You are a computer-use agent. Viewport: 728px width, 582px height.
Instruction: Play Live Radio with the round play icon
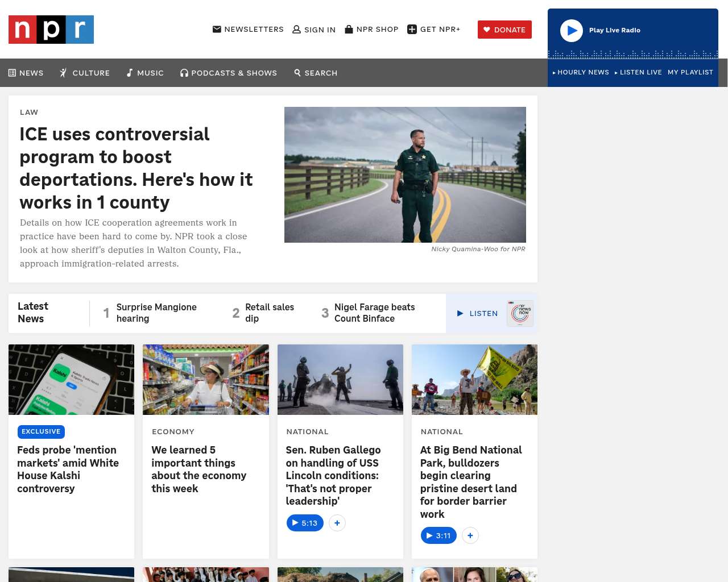tap(572, 31)
